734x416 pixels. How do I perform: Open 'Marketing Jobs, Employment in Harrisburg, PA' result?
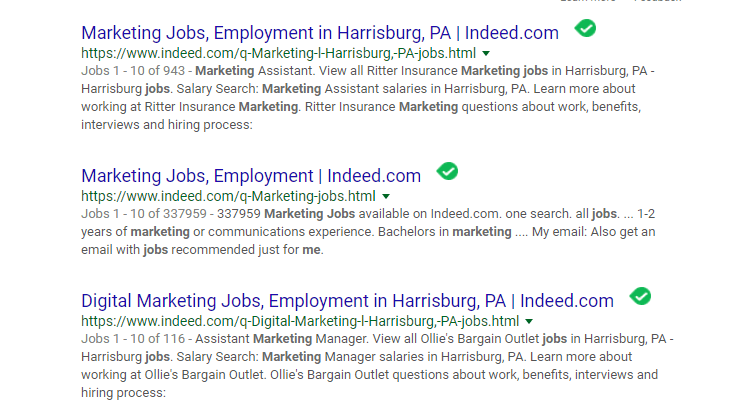tap(320, 33)
